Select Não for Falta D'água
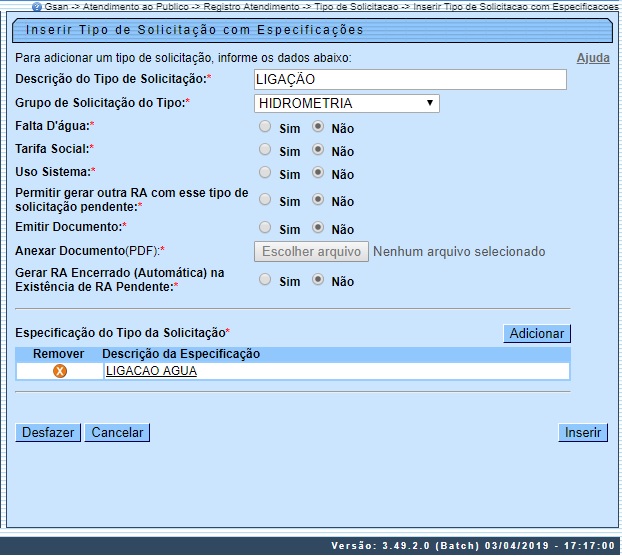622x556 pixels. coord(318,127)
